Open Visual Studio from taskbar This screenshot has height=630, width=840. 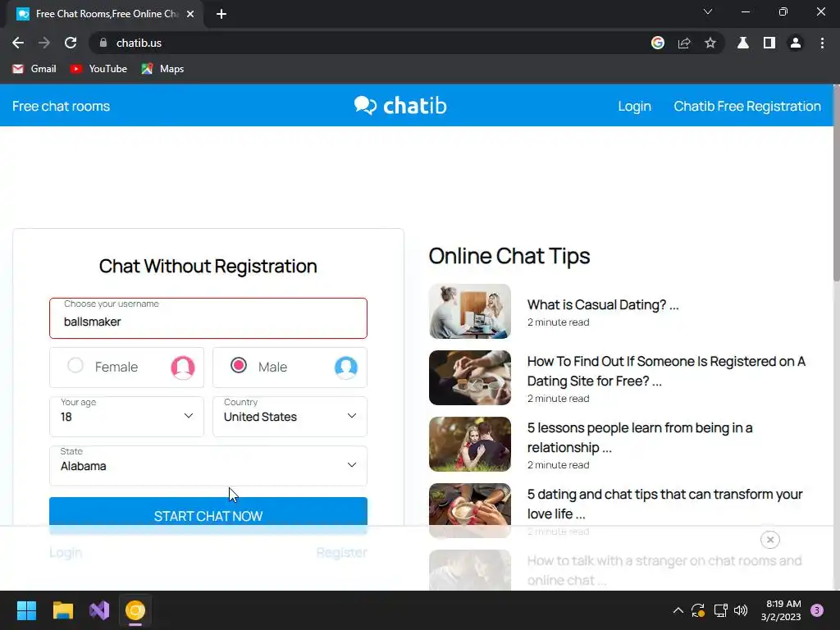click(x=99, y=610)
